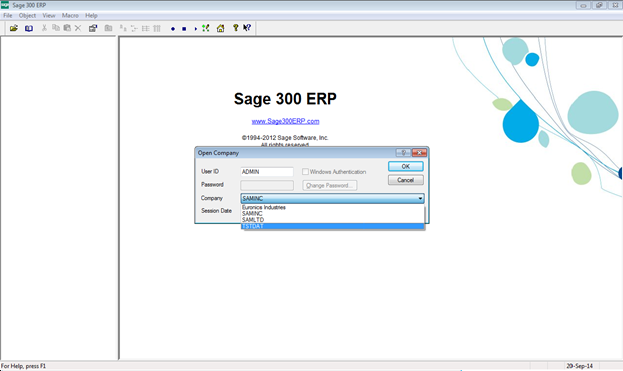Open the Macro menu

pyautogui.click(x=70, y=15)
